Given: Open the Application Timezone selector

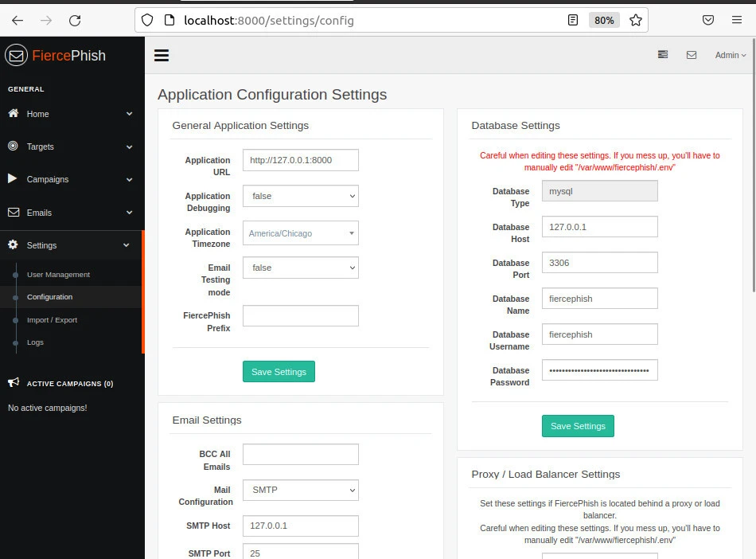Looking at the screenshot, I should pos(300,233).
